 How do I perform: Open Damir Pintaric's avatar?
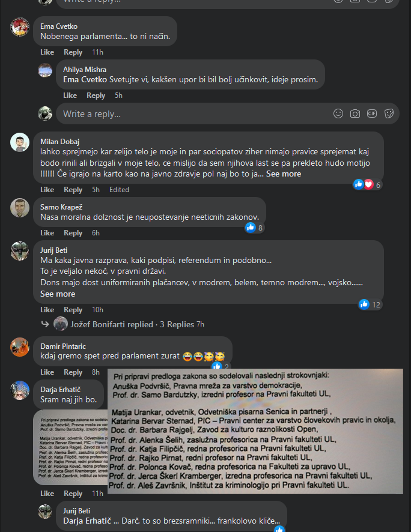click(20, 346)
